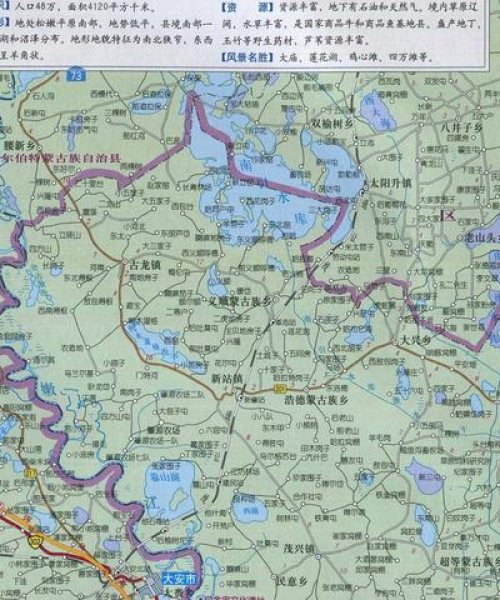
Task: Click the 八井子乡 label
Action: [461, 128]
